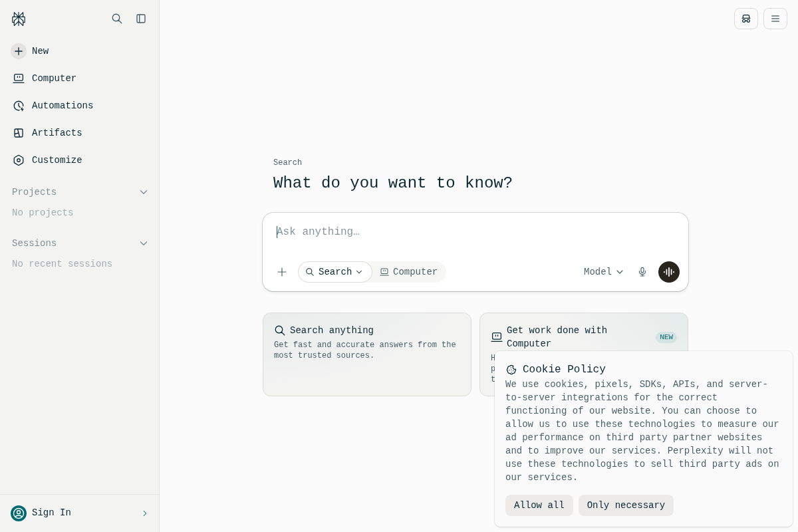The height and width of the screenshot is (532, 798).
Task: Open the Search anything card
Action: (x=367, y=354)
